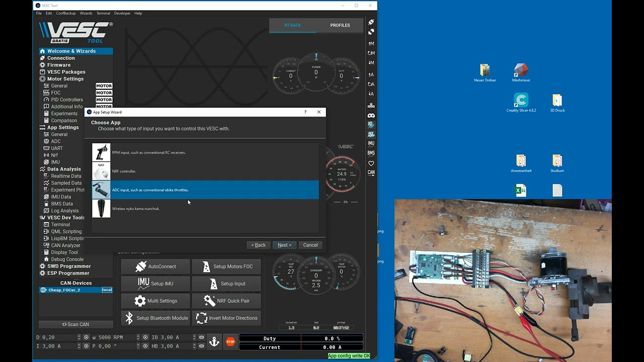Open the ConfBackup menu
Screen dimensions: 644x362
coord(65,13)
